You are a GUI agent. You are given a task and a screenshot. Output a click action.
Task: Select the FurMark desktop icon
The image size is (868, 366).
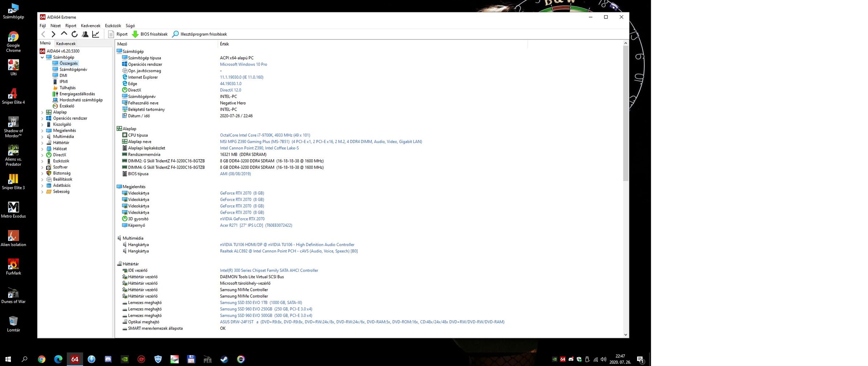13,267
